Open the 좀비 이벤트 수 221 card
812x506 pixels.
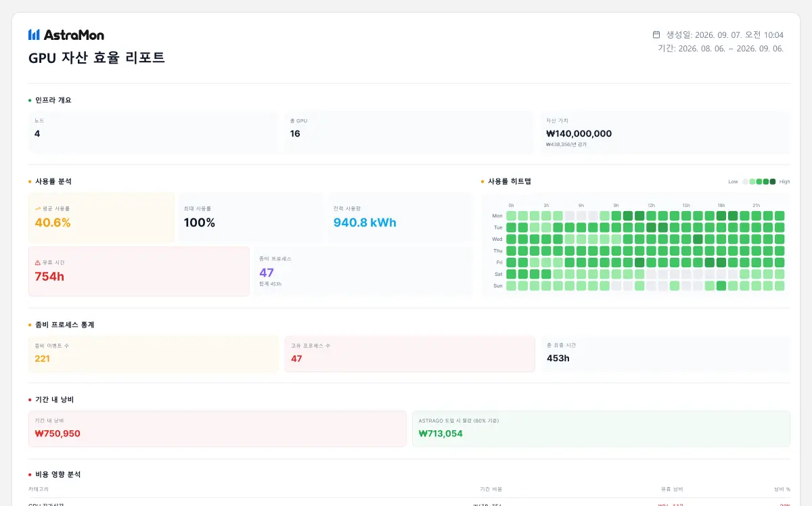point(154,354)
